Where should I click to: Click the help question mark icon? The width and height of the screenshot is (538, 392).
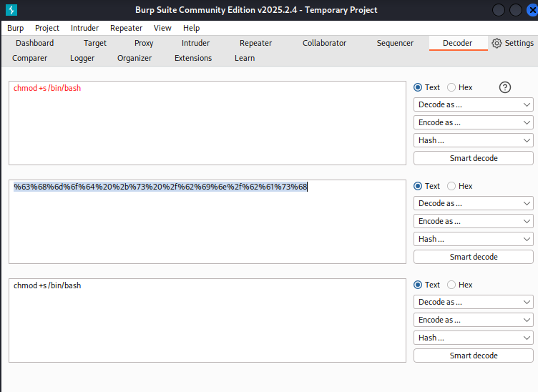(x=505, y=87)
